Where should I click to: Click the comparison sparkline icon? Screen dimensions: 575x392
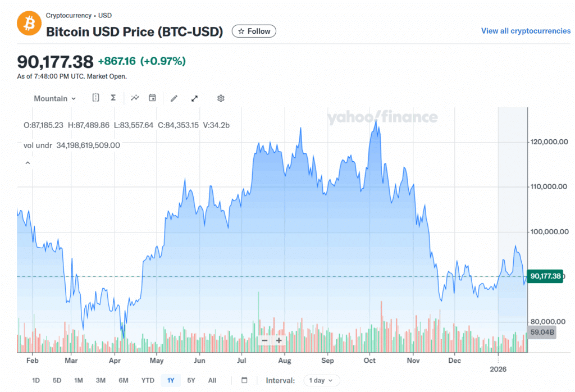(135, 98)
